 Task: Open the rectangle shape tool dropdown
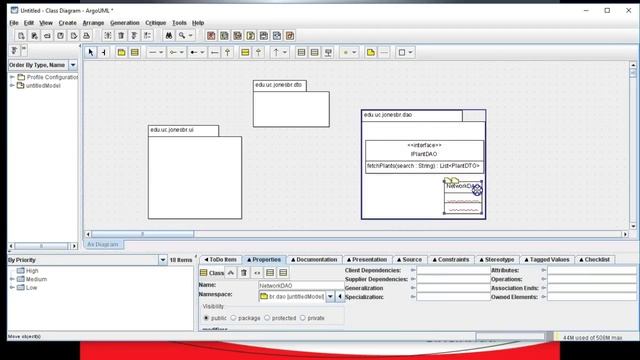[410, 52]
